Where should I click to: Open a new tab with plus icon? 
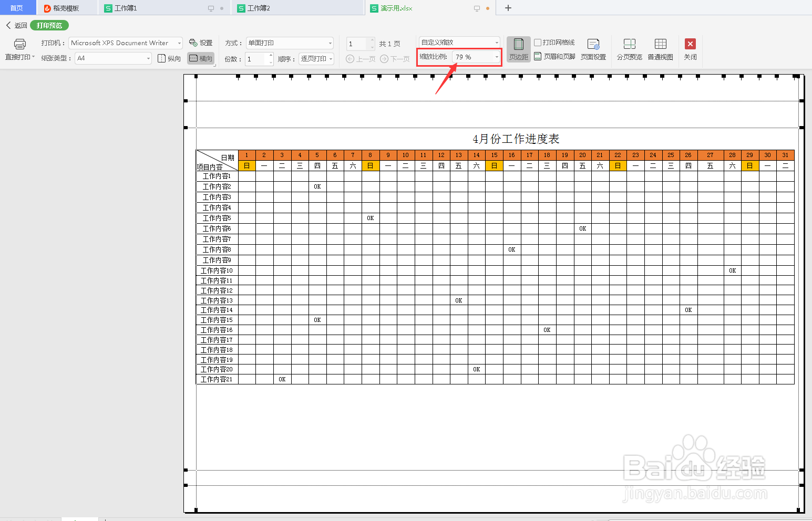tap(508, 8)
